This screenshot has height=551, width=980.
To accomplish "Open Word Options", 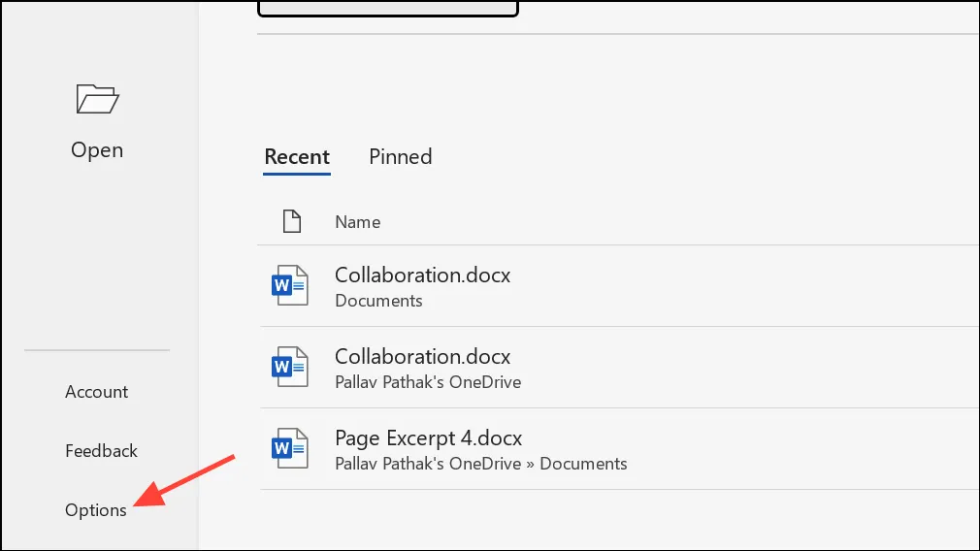I will click(96, 509).
